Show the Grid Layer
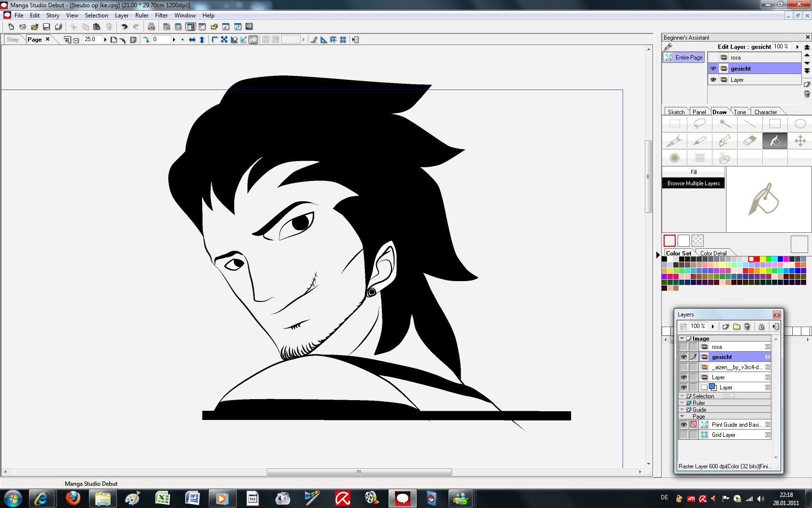The height and width of the screenshot is (508, 812). click(683, 435)
